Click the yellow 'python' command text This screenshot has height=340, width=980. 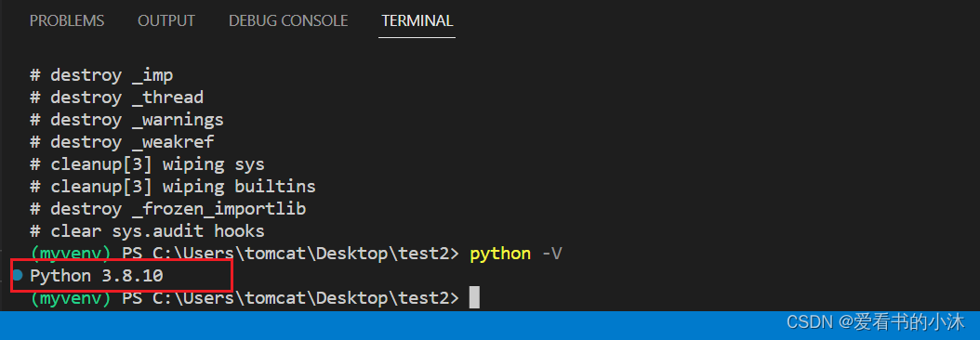[500, 254]
